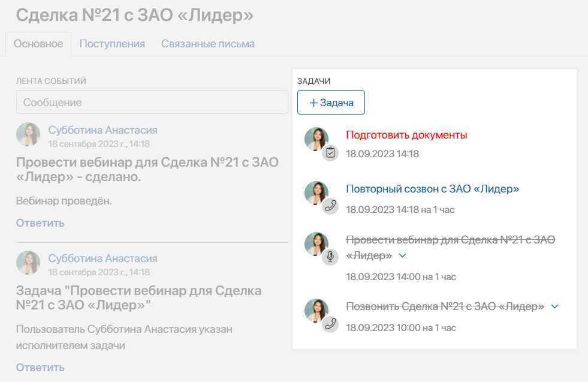Open Субботина Анастасия profile in task-assigned post
The width and height of the screenshot is (588, 382).
pos(102,258)
